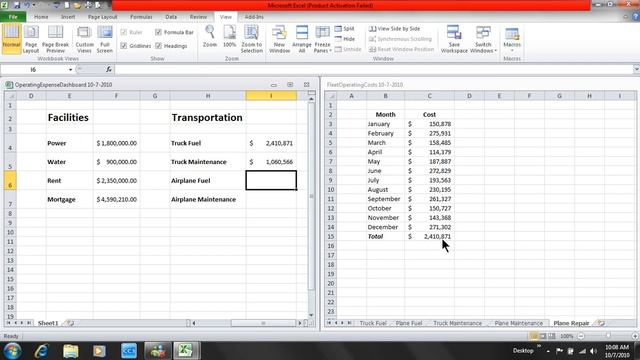Click the Excel taskbar icon
Image resolution: width=640 pixels, height=360 pixels.
pos(186,351)
